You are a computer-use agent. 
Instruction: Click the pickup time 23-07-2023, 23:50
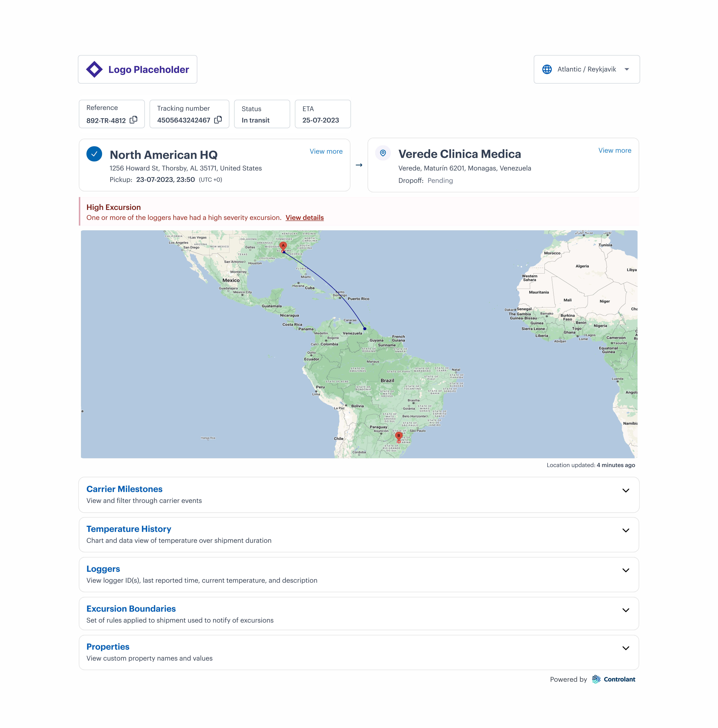[x=165, y=180]
